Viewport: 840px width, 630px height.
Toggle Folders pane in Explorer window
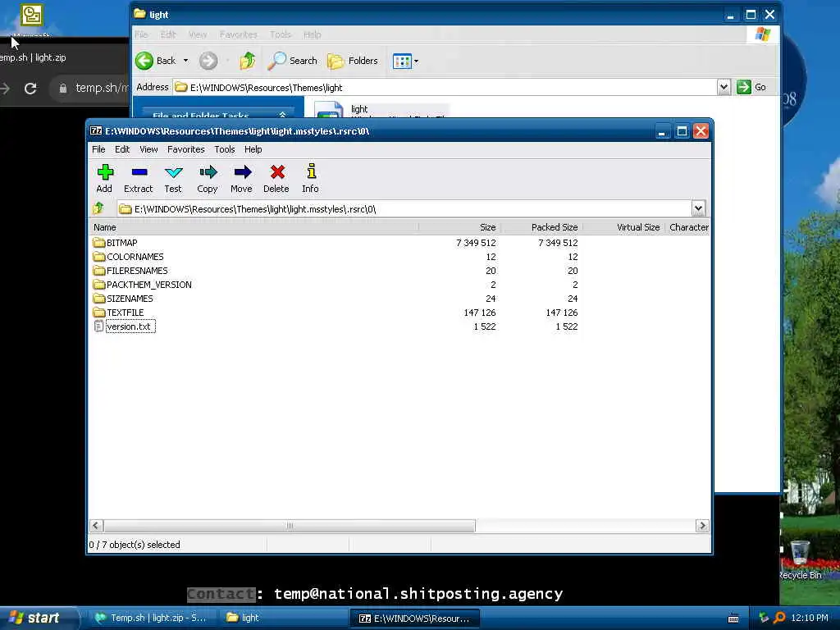click(x=353, y=61)
